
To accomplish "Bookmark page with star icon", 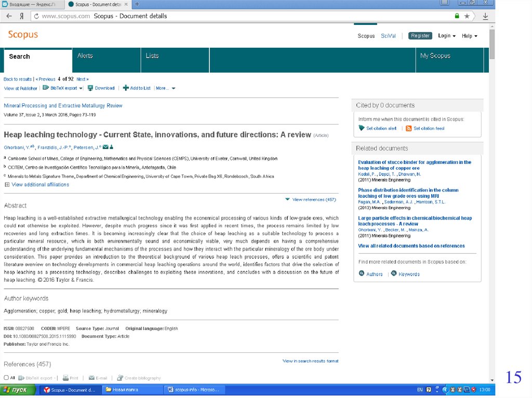I will [467, 16].
